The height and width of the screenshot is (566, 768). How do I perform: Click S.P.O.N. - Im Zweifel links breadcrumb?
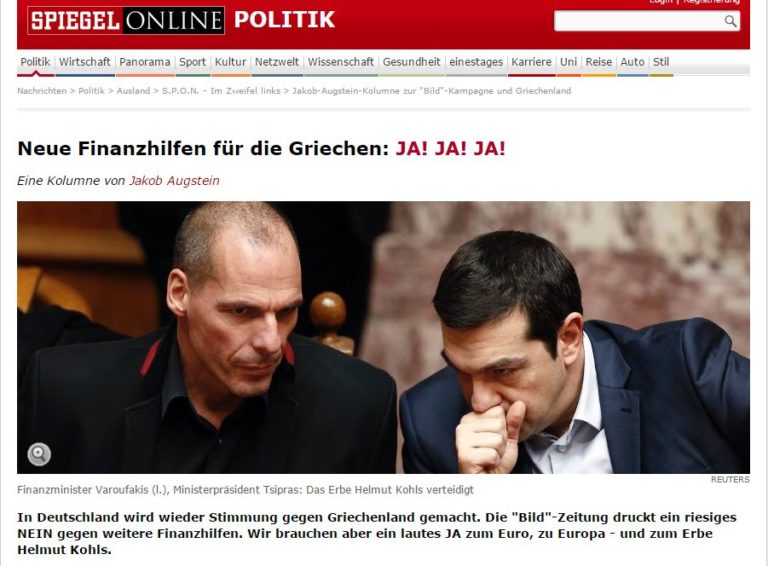coord(221,91)
